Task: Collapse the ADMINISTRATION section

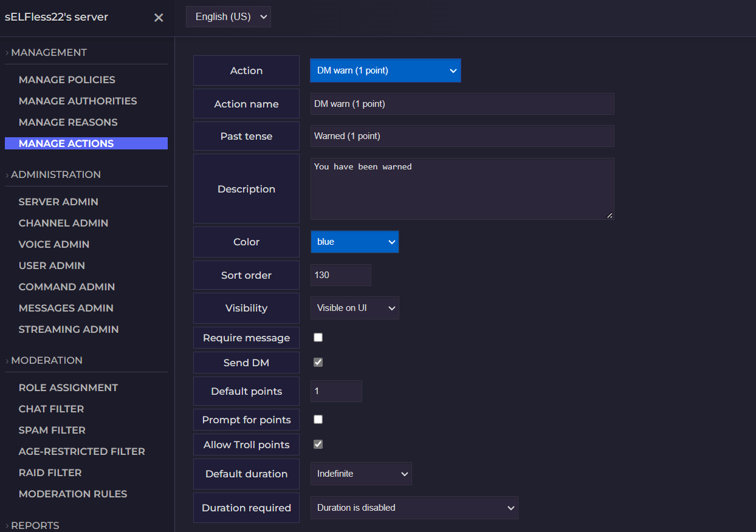Action: coord(56,174)
